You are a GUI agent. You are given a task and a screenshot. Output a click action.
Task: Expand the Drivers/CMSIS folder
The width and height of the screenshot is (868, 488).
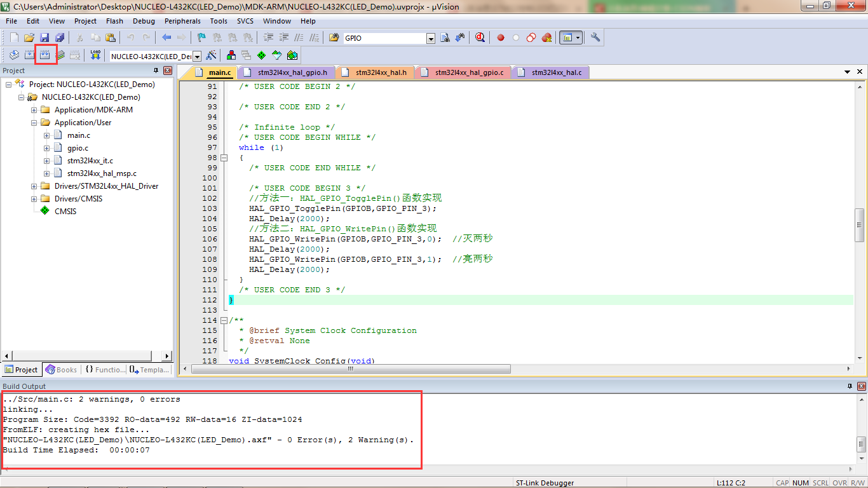34,199
